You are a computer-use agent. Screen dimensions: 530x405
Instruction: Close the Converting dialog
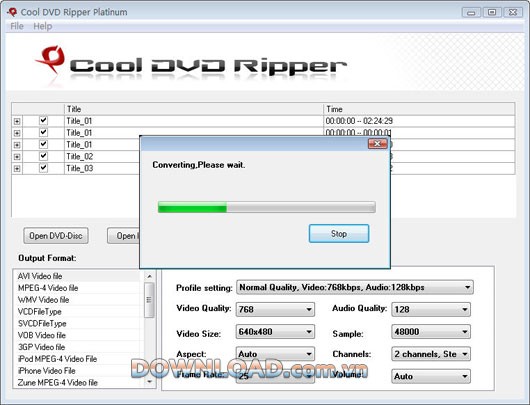(x=377, y=144)
